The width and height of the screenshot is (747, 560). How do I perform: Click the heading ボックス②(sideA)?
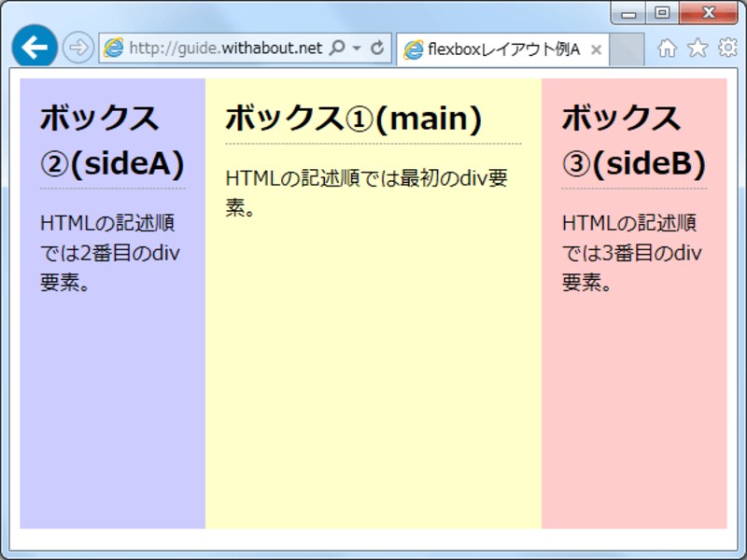pos(112,142)
